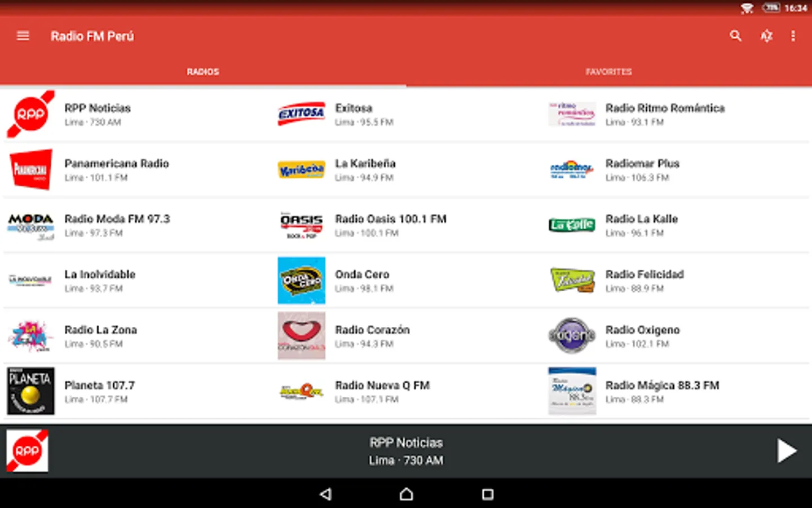Tap the Radio La Kalle logo

pyautogui.click(x=572, y=225)
